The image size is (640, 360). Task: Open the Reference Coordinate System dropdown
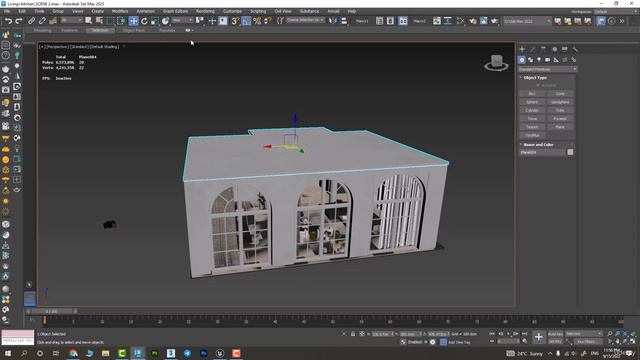pyautogui.click(x=182, y=20)
